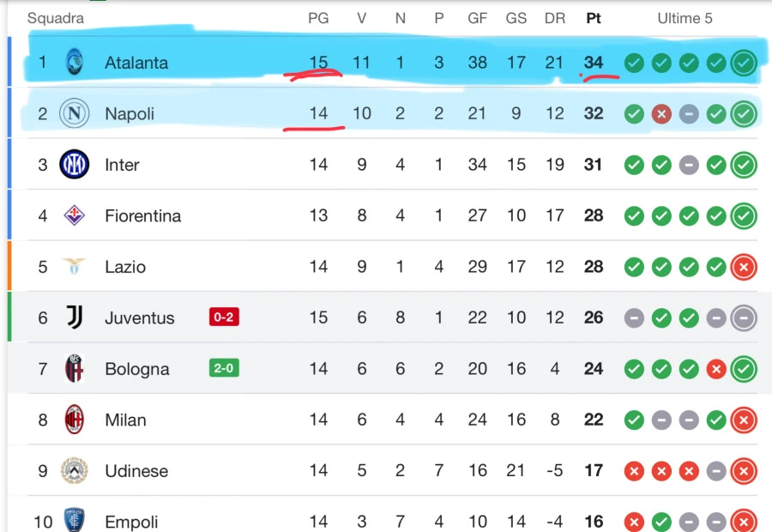
Task: Sort table by Pt column header
Action: pos(594,18)
